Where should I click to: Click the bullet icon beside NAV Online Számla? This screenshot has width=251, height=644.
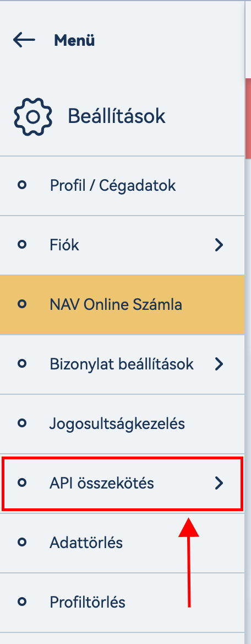[x=22, y=304]
